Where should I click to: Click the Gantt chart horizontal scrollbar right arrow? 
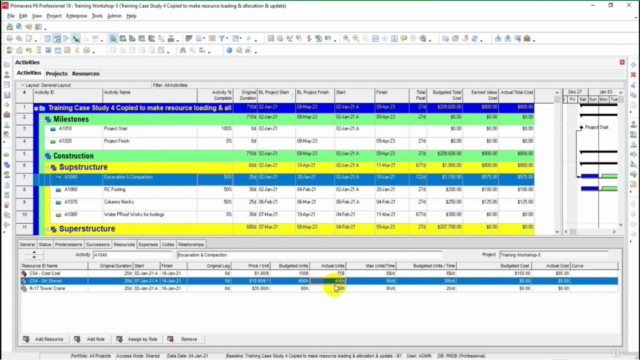tap(614, 232)
